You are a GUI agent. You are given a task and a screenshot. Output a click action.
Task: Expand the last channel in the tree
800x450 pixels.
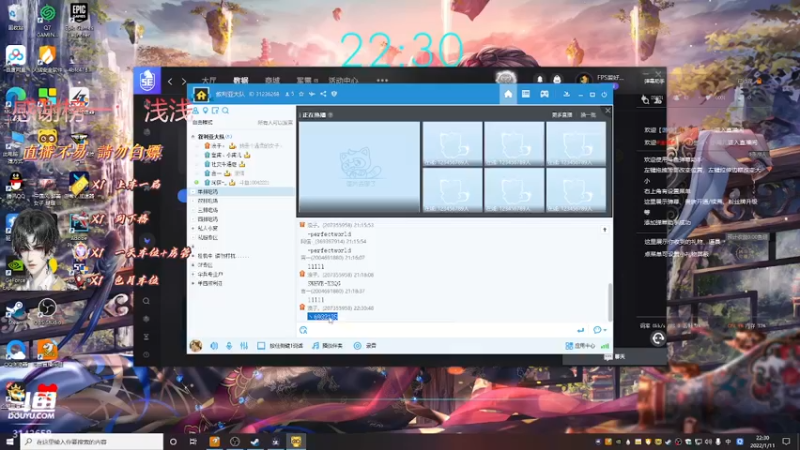pos(193,284)
